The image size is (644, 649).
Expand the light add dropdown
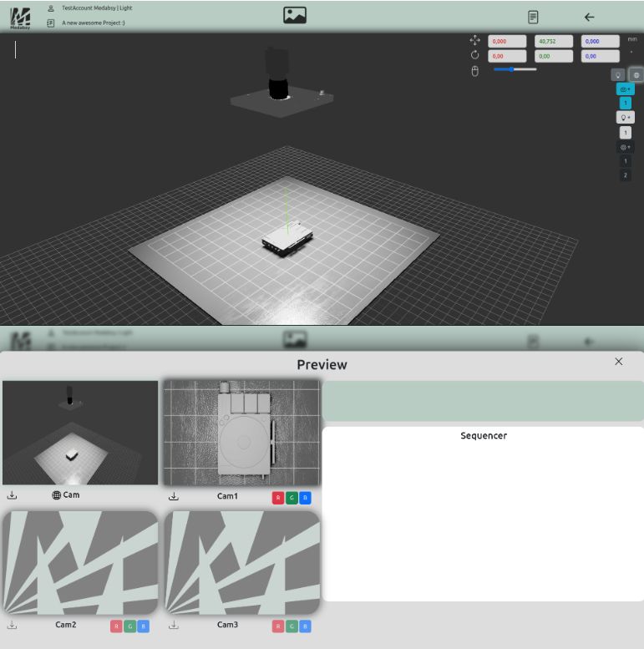pyautogui.click(x=625, y=118)
